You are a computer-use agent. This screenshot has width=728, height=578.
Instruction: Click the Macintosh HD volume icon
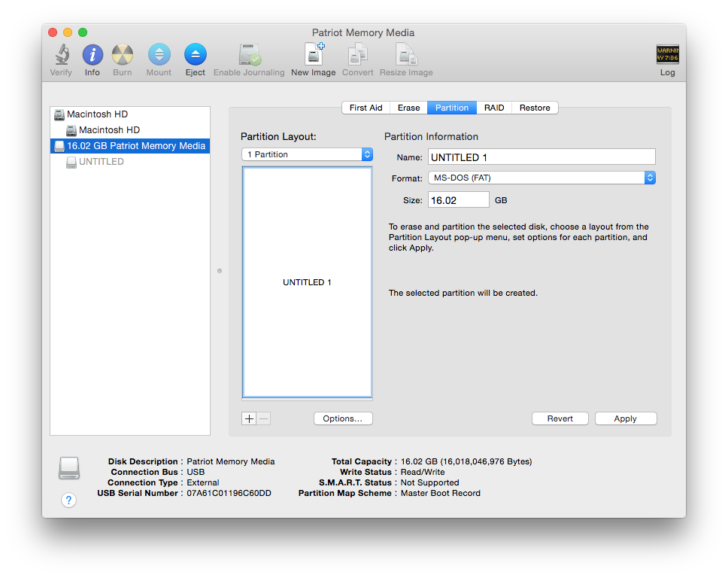click(71, 130)
